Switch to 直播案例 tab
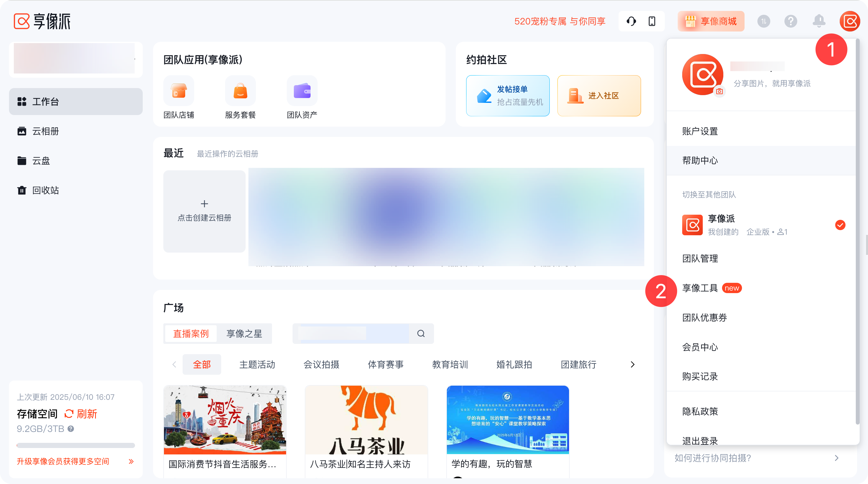 tap(191, 334)
